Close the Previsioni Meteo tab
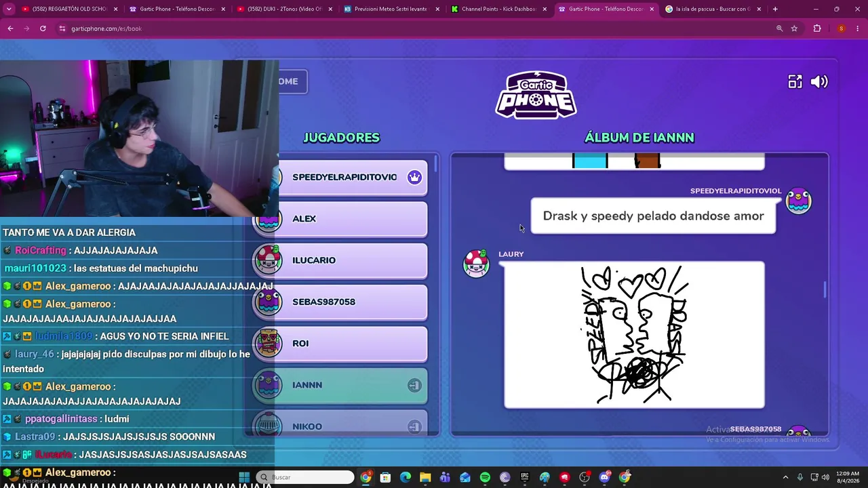The width and height of the screenshot is (868, 488). click(437, 9)
